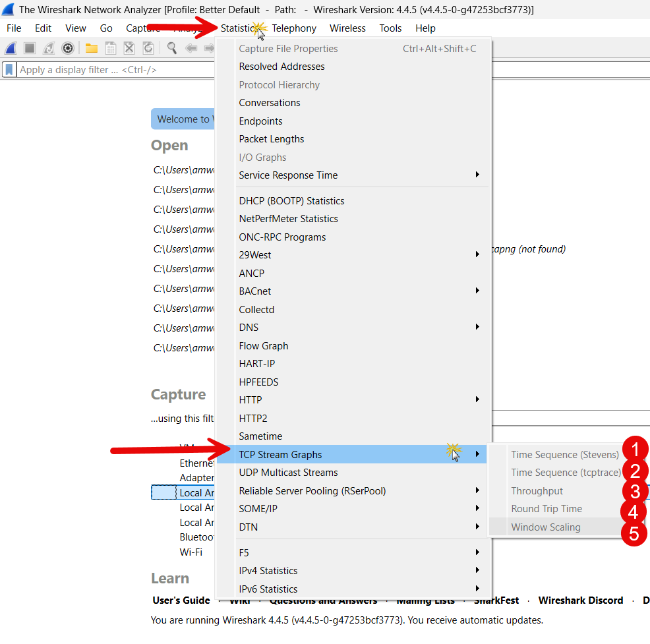Open capture options gear icon
The width and height of the screenshot is (650, 644).
pyautogui.click(x=67, y=48)
